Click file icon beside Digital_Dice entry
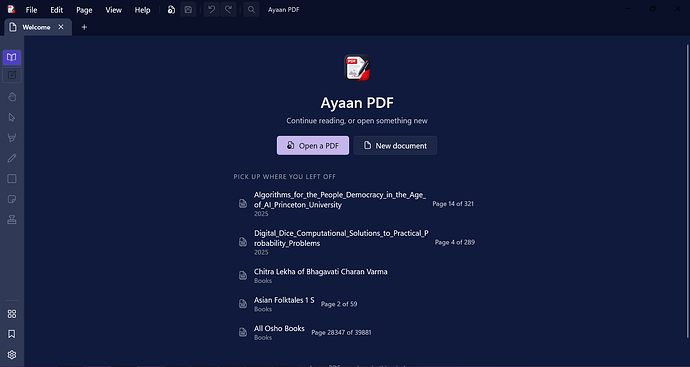 (242, 242)
